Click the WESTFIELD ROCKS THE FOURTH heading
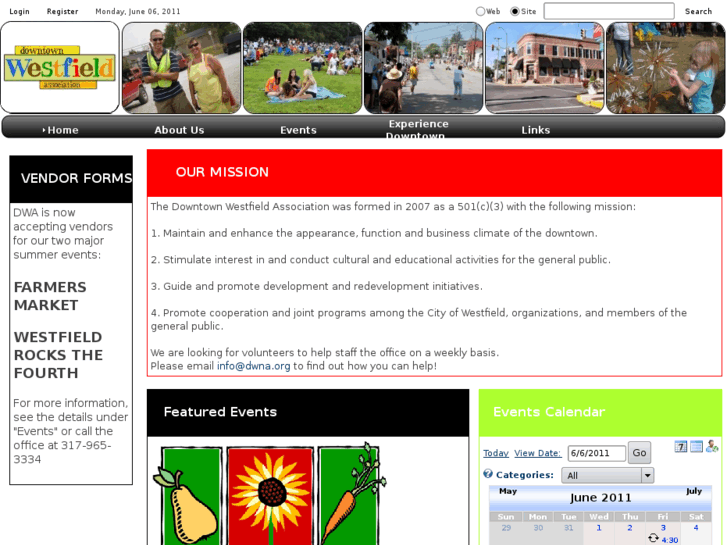This screenshot has width=727, height=545. pos(58,355)
